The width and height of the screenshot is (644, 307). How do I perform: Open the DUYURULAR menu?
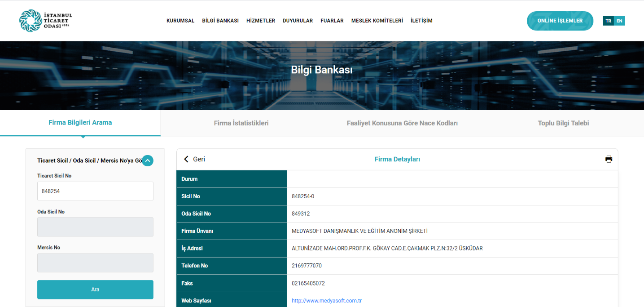click(x=298, y=21)
